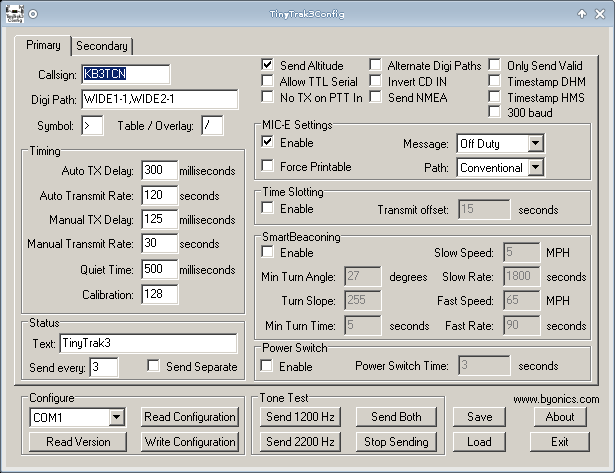Click the disabled Slow Rate field
The width and height of the screenshot is (615, 473).
(522, 277)
